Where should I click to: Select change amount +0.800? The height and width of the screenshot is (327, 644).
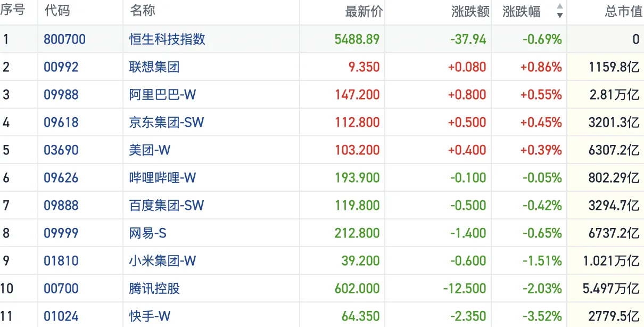pyautogui.click(x=467, y=95)
